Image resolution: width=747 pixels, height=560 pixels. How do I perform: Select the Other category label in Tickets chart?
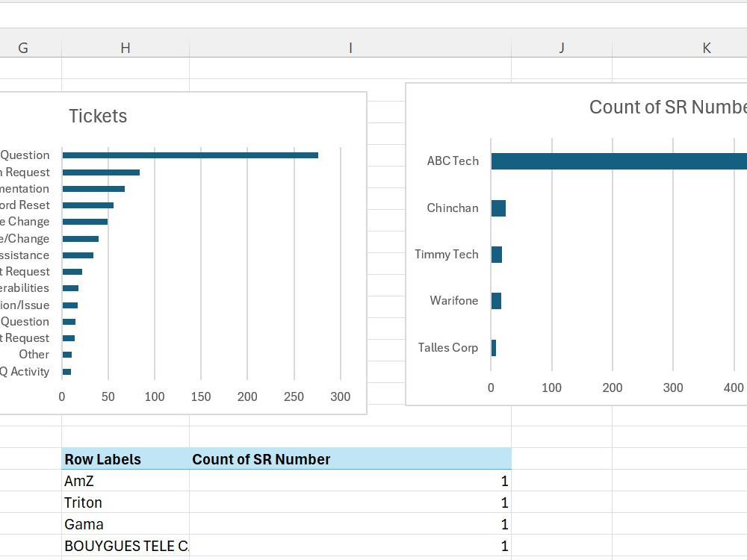tap(35, 354)
